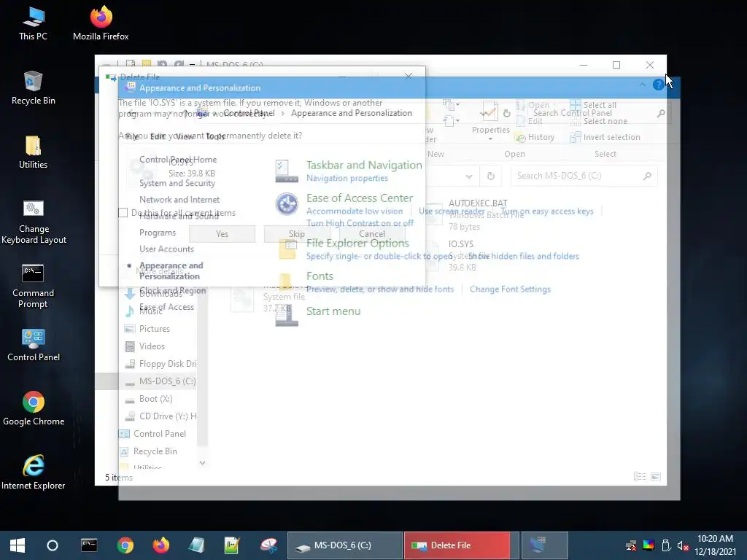The width and height of the screenshot is (747, 560).
Task: Click the Navigation properties link
Action: 347,178
